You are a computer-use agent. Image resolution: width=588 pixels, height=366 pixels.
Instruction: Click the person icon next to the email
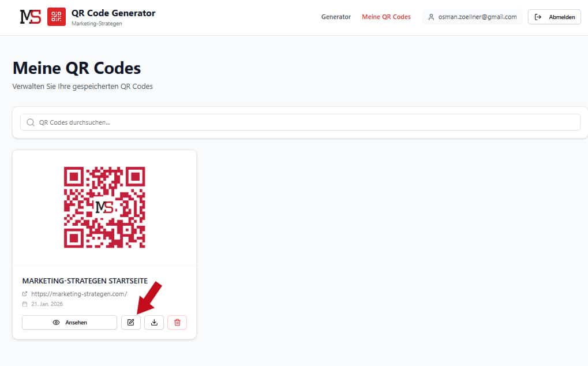[431, 17]
